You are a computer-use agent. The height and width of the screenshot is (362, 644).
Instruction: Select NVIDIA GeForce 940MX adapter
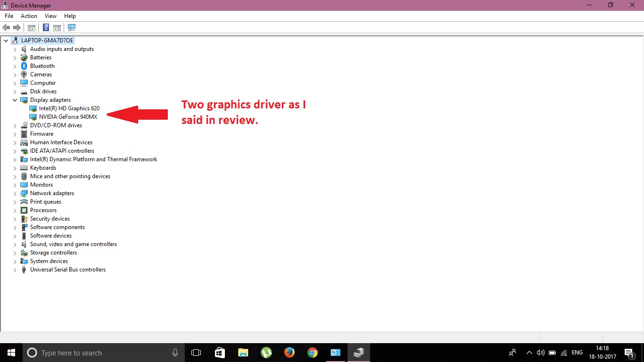click(x=68, y=117)
